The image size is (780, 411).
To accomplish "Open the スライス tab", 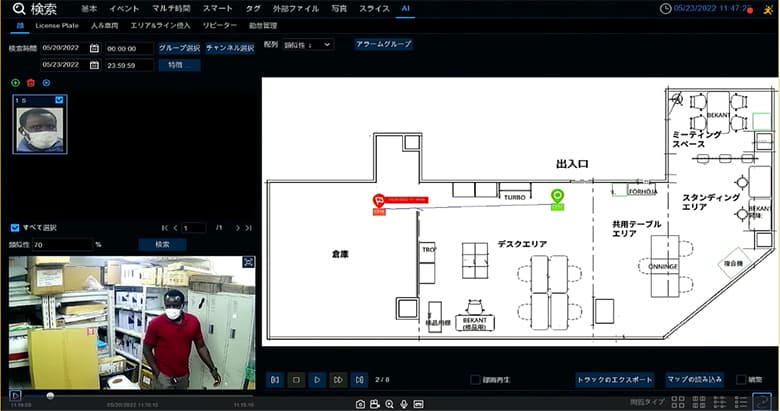I will [374, 8].
